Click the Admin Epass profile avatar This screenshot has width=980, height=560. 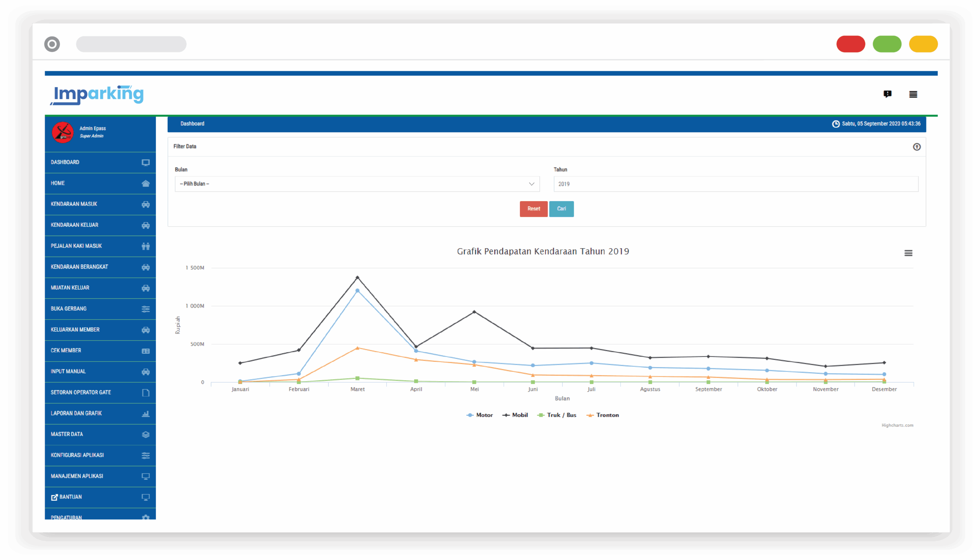pos(63,132)
